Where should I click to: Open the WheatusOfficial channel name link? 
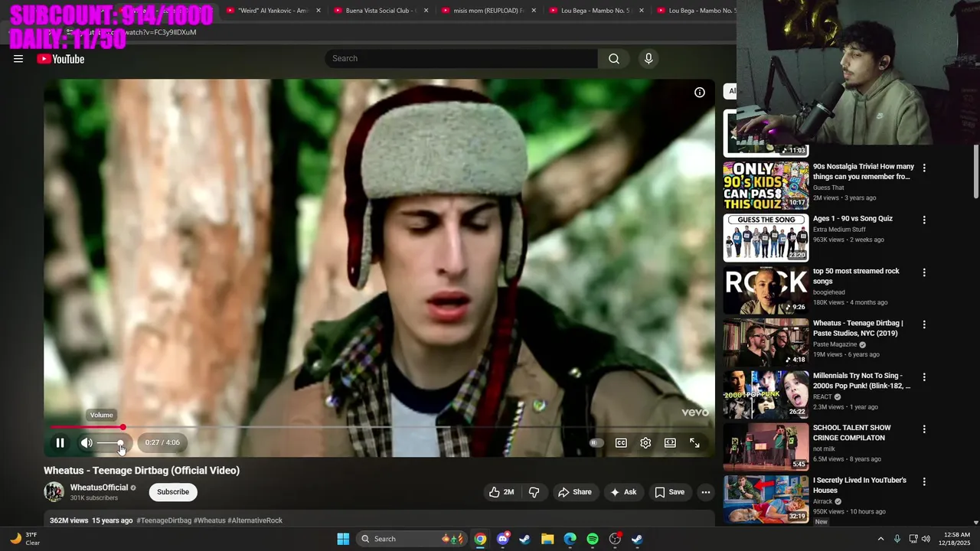click(99, 487)
